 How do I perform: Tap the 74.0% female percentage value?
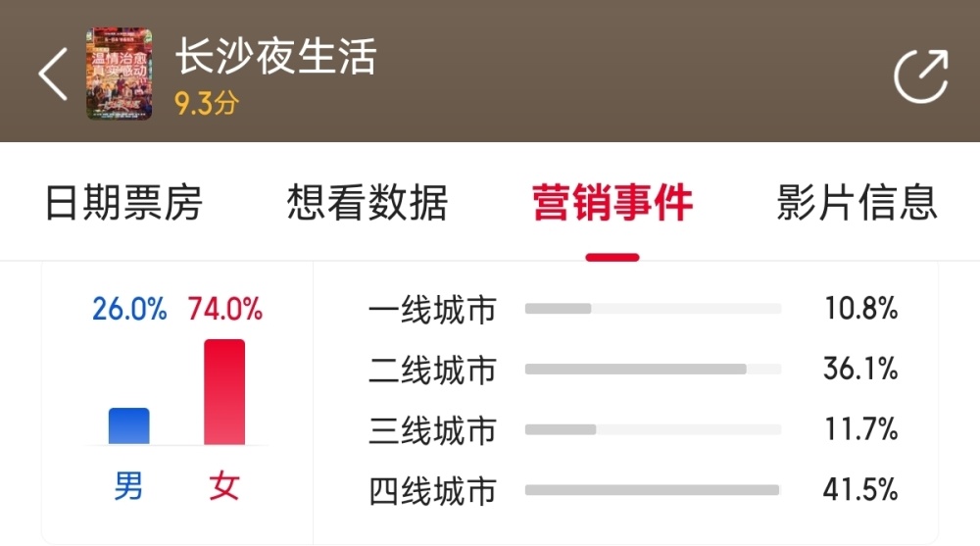[225, 309]
